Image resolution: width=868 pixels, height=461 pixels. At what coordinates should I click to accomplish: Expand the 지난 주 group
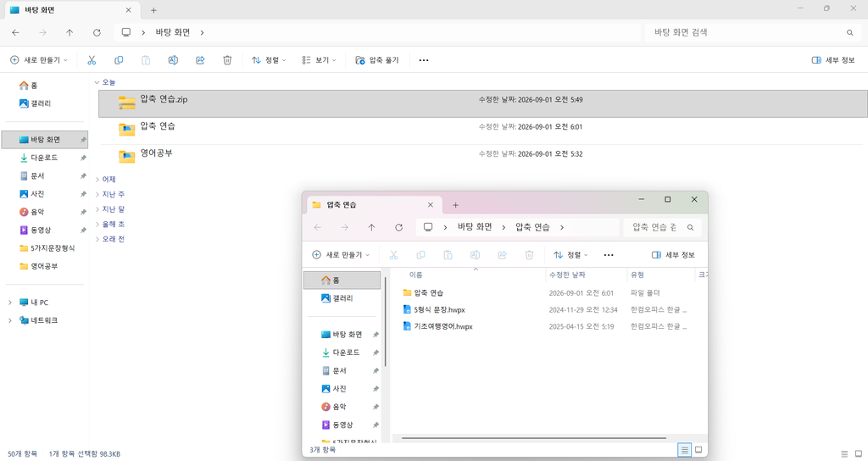point(97,194)
